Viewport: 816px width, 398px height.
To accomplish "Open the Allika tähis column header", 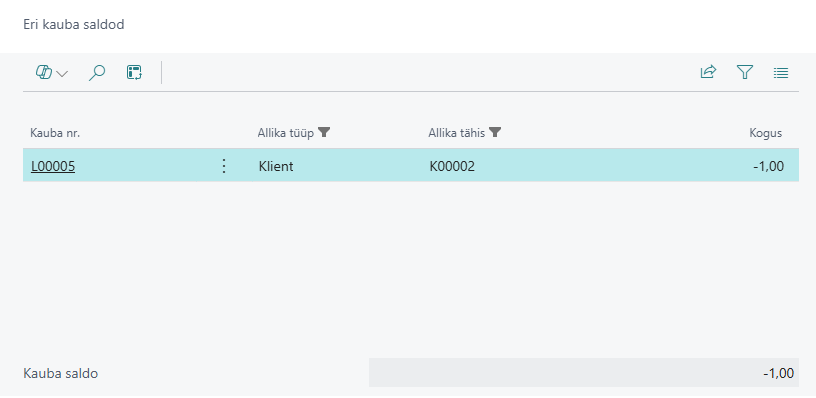I will click(456, 133).
